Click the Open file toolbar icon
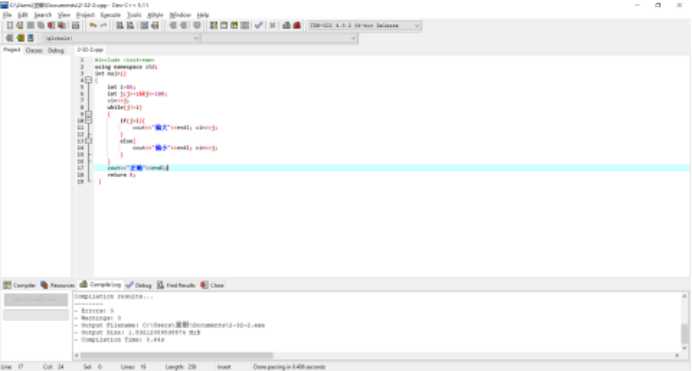Viewport: 692px width, 371px height. (x=20, y=26)
